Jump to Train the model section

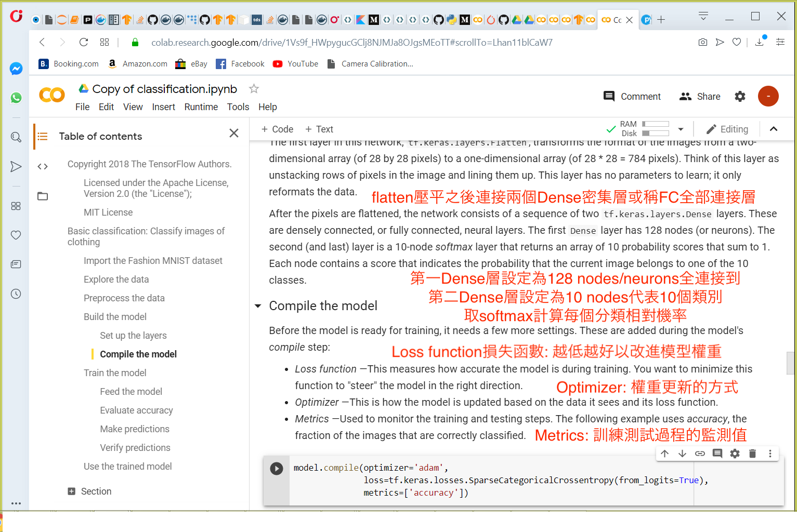115,373
